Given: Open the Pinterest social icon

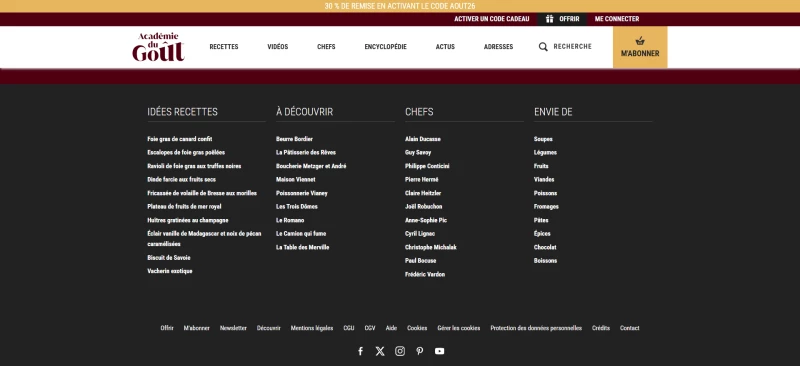Looking at the screenshot, I should pyautogui.click(x=419, y=351).
